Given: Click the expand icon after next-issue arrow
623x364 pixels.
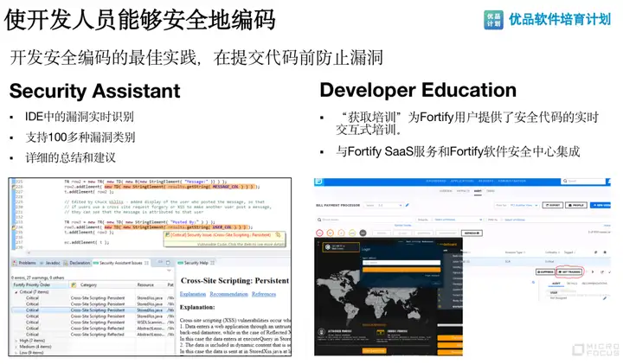Looking at the screenshot, I should pyautogui.click(x=602, y=271).
